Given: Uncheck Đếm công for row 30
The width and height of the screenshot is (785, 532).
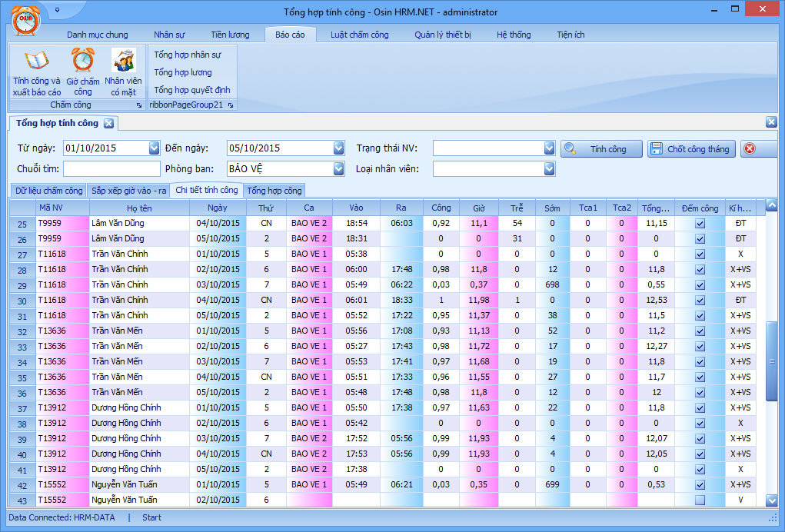Looking at the screenshot, I should 700,300.
